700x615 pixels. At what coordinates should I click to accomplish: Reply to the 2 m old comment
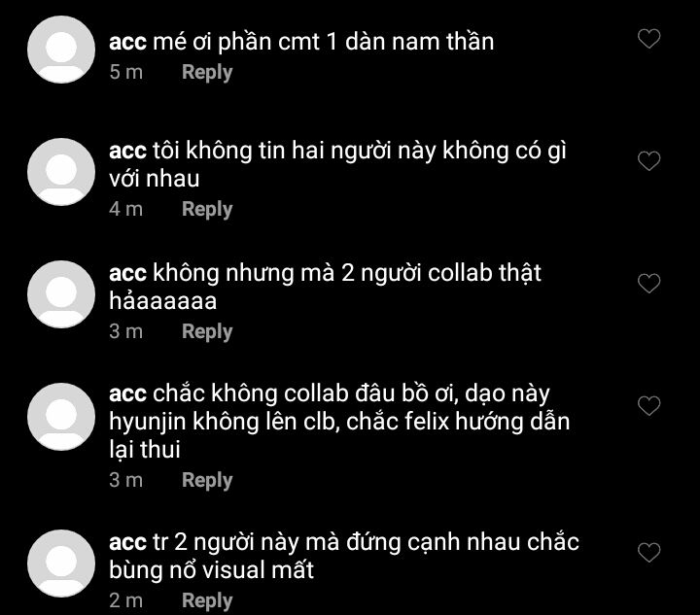(x=207, y=601)
